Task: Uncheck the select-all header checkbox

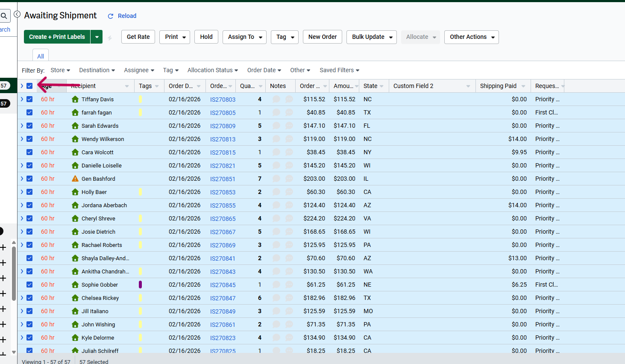Action: 29,86
